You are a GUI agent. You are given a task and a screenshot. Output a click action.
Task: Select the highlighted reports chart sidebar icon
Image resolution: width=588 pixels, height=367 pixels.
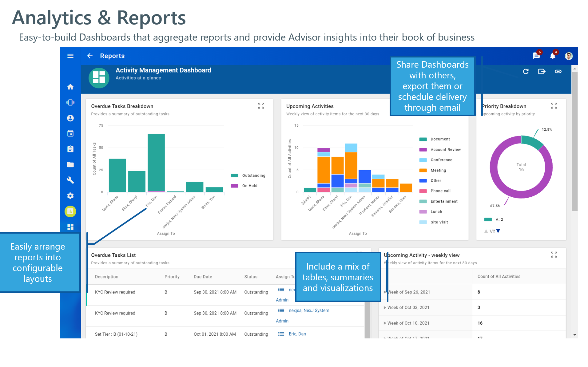tap(70, 211)
